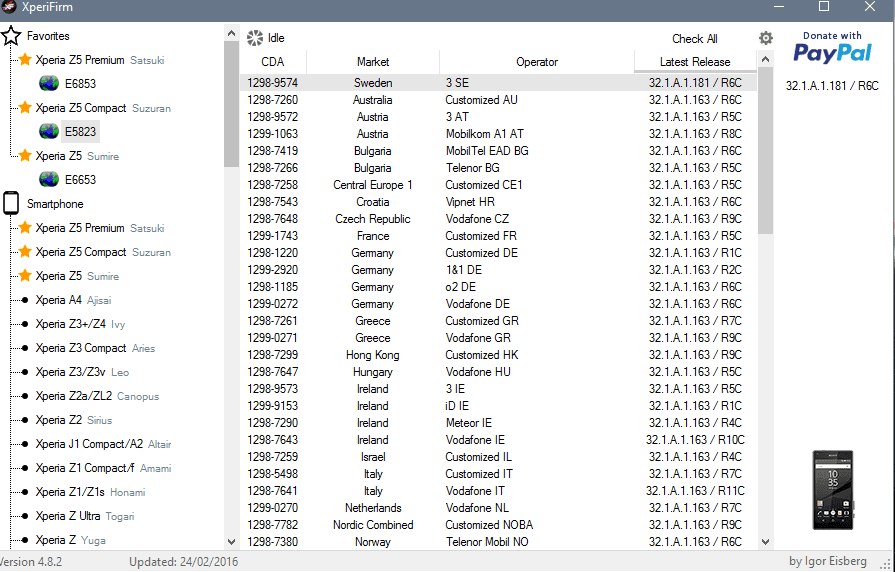Click the Favorites star outline icon
This screenshot has height=572, width=895.
11,36
